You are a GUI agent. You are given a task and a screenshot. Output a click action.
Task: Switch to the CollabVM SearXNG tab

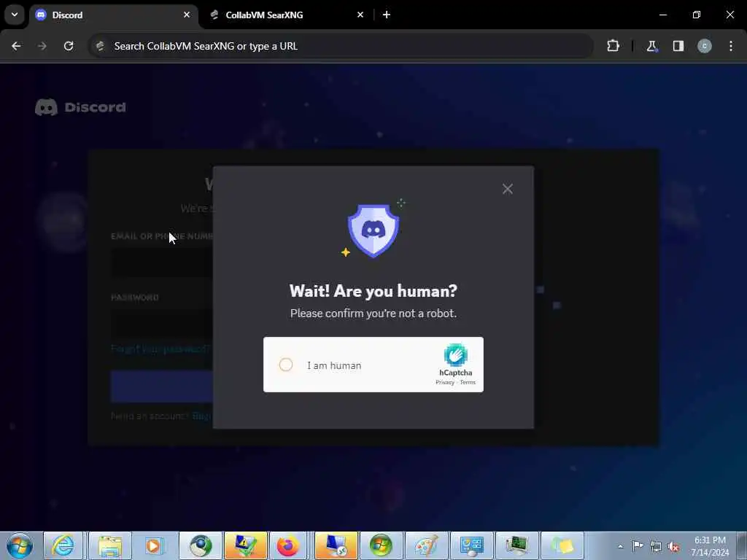[x=286, y=15]
